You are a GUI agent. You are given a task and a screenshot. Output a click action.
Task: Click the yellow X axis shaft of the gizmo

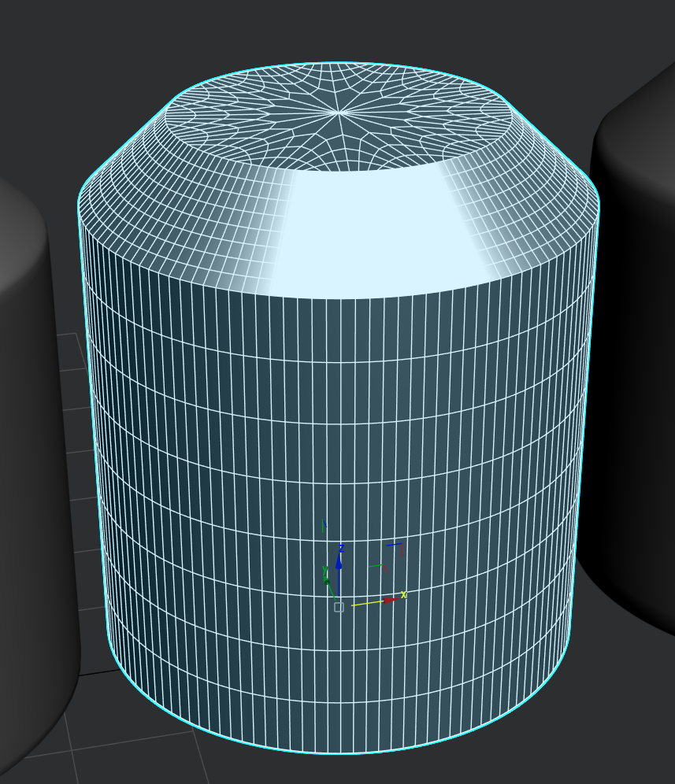tap(369, 603)
